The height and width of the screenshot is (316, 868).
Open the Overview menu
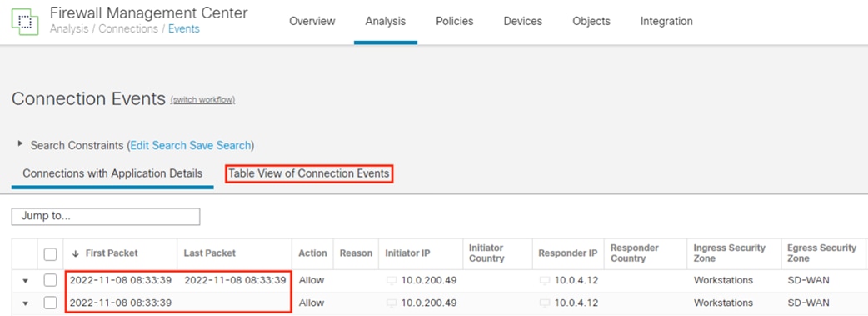[312, 21]
